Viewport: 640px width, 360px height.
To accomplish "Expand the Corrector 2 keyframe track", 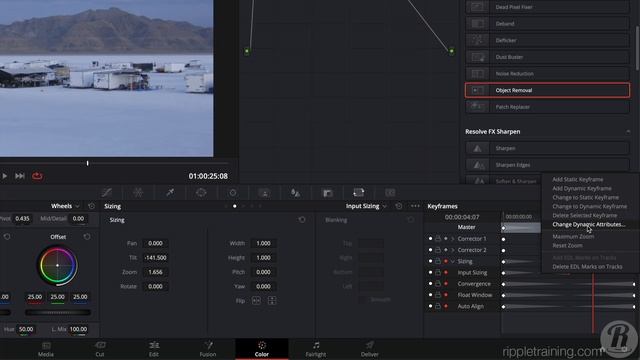I will (x=453, y=250).
